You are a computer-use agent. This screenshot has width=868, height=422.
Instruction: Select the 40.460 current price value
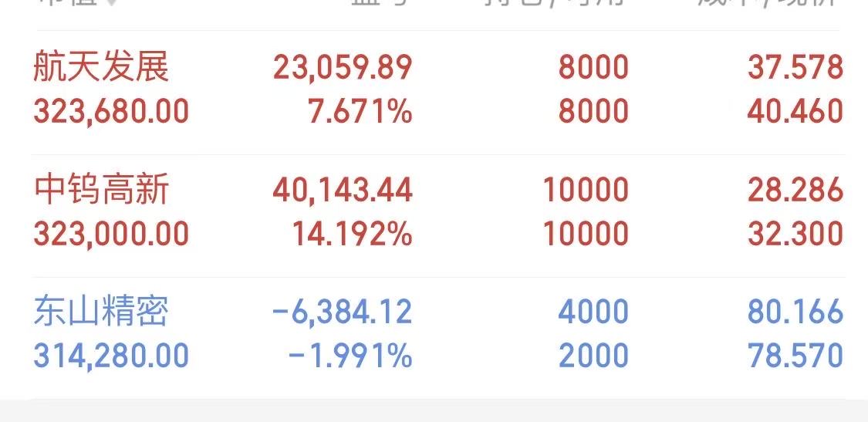[795, 111]
